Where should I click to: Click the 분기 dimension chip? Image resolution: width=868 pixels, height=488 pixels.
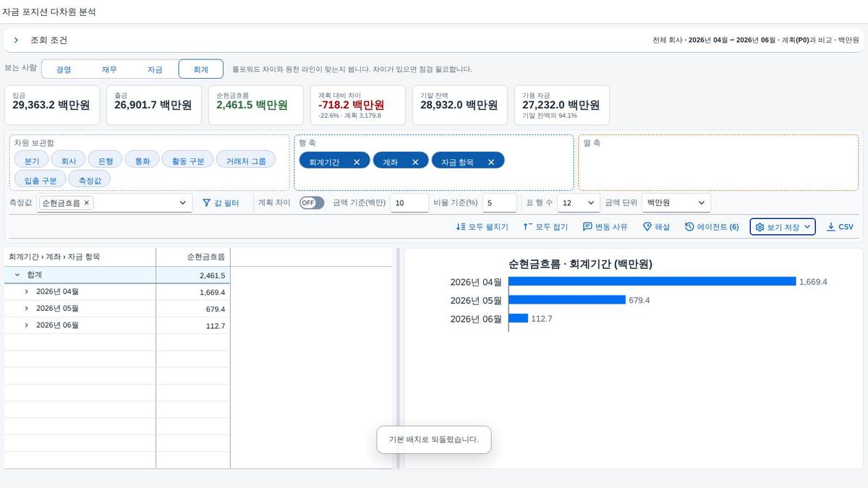pyautogui.click(x=32, y=160)
